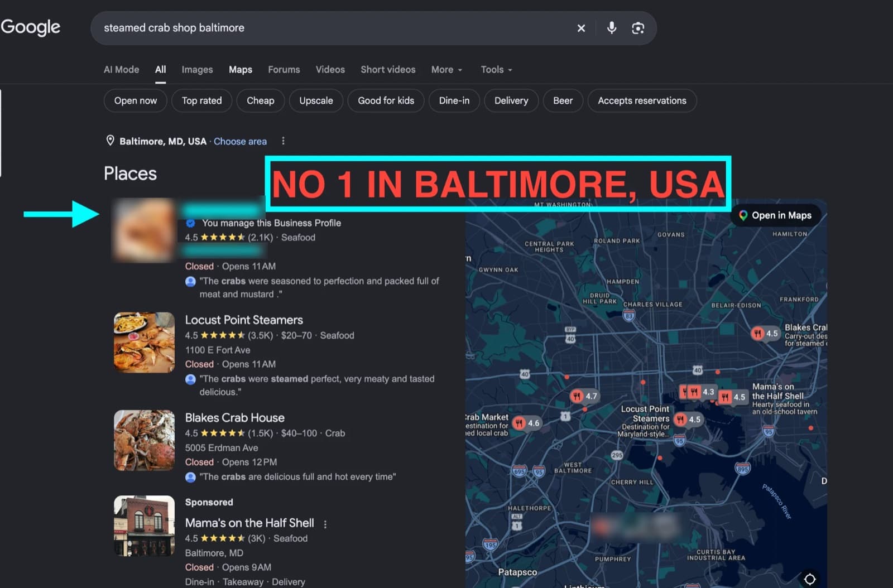Open the three-dot menu beside Choose area
This screenshot has height=588, width=893.
(283, 141)
